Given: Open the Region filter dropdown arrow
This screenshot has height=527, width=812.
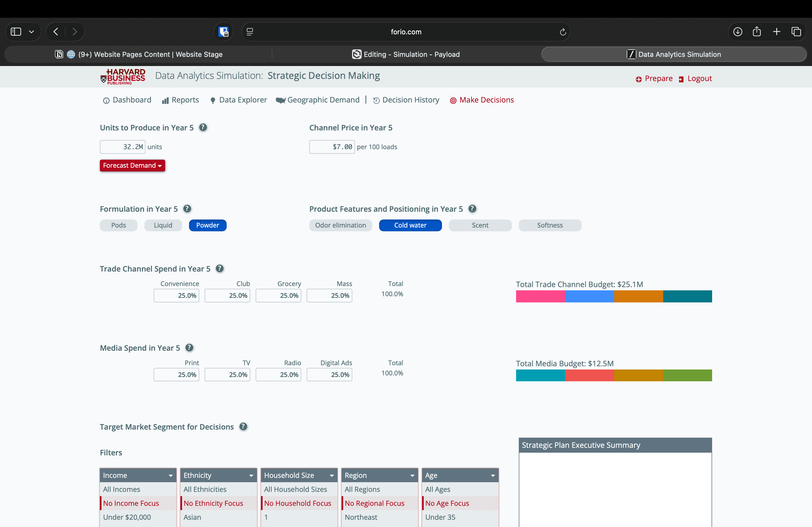Looking at the screenshot, I should 412,475.
